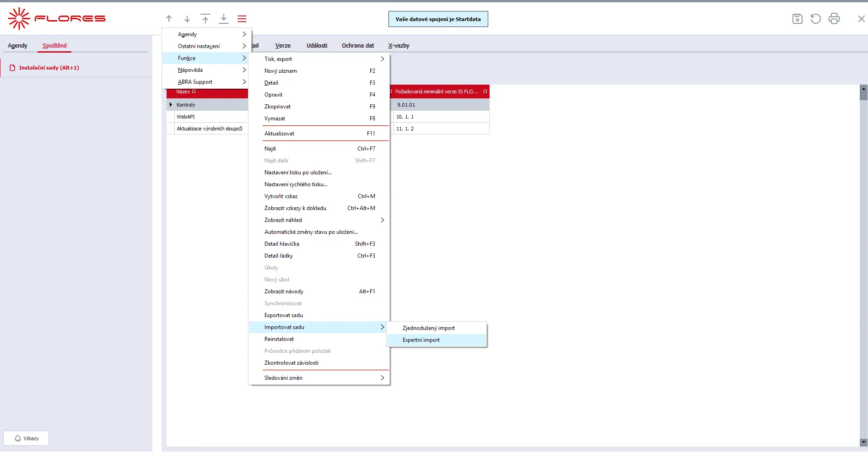Screen dimensions: 868x453
Task: Expand the Tisk, export submenu
Action: click(x=319, y=59)
